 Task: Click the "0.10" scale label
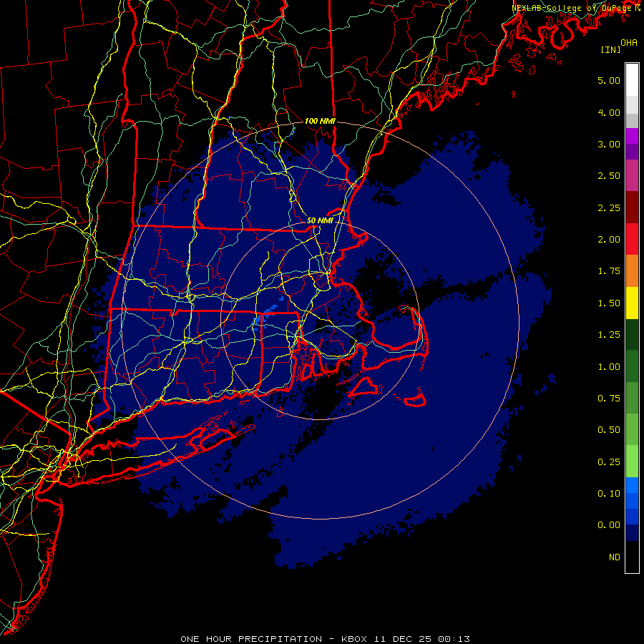[609, 494]
